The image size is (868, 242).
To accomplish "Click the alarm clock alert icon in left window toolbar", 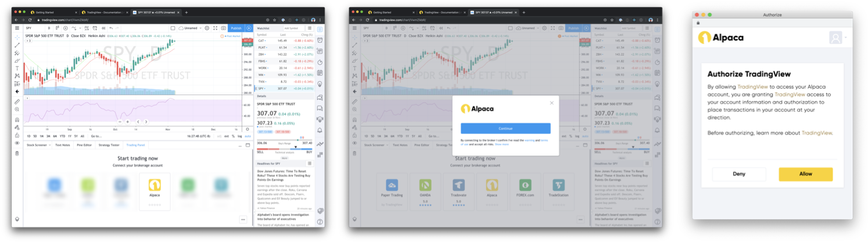I will 95,28.
